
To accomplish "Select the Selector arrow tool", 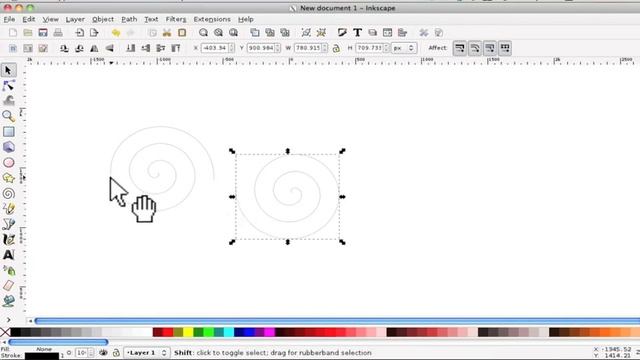I will click(x=8, y=70).
